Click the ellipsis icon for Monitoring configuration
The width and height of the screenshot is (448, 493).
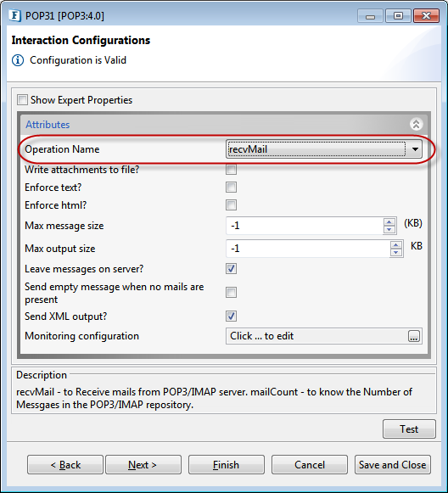click(413, 336)
